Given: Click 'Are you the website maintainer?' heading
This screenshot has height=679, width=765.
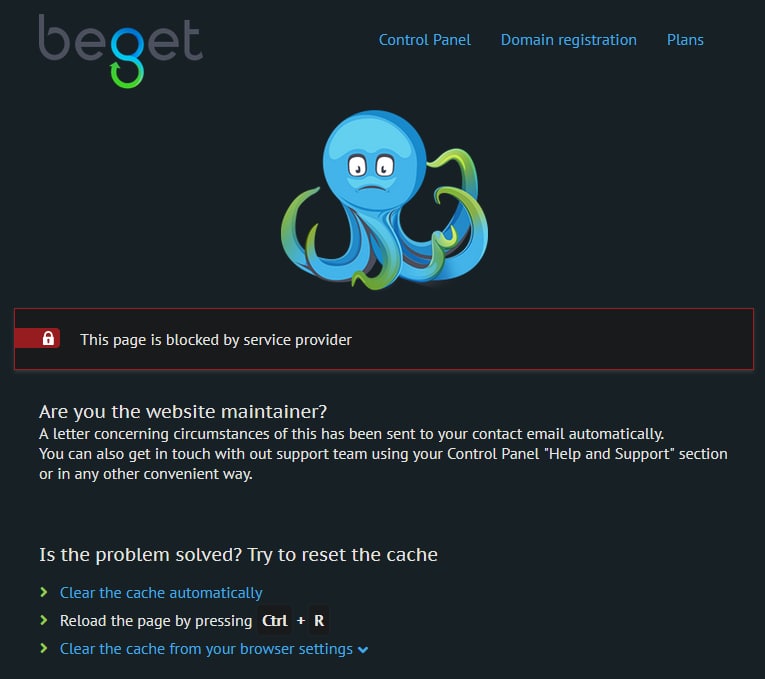Looking at the screenshot, I should (183, 411).
